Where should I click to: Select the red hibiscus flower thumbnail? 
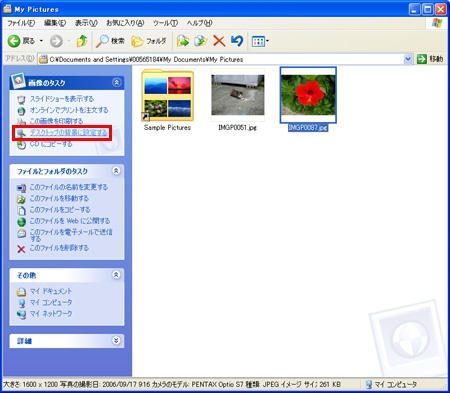tap(308, 95)
